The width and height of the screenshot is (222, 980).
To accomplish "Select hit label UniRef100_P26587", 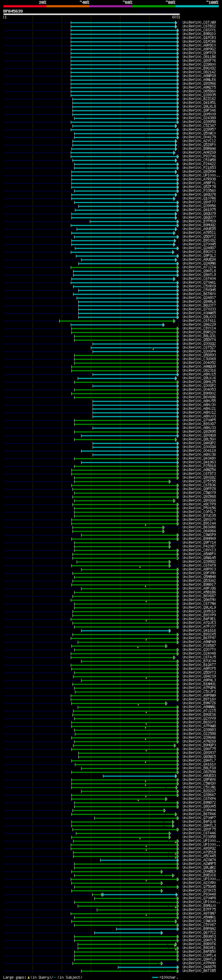I will pyautogui.click(x=199, y=646).
